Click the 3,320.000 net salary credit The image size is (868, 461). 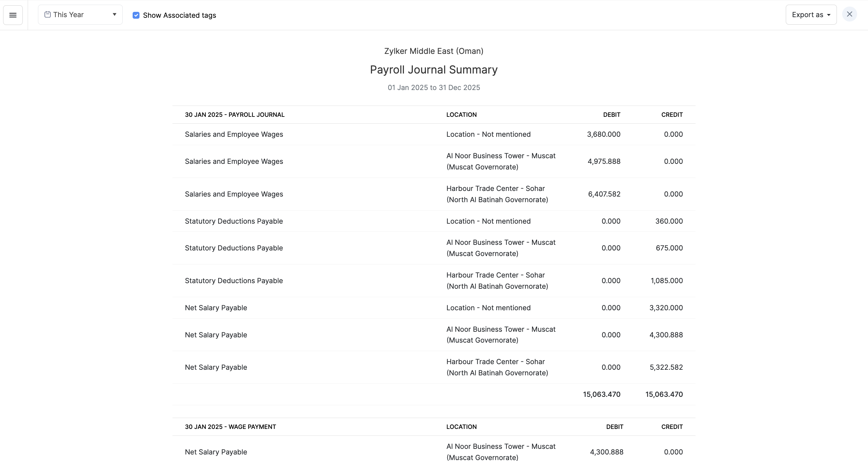666,307
